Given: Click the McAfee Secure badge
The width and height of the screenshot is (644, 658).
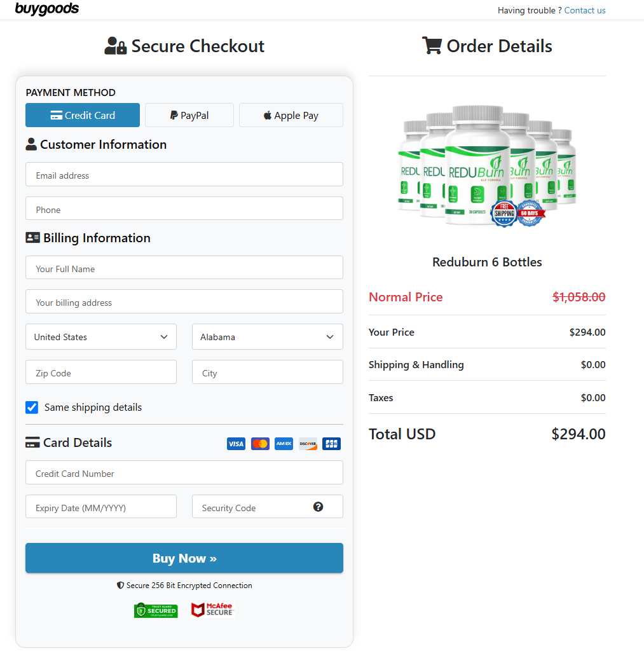Looking at the screenshot, I should pyautogui.click(x=212, y=609).
